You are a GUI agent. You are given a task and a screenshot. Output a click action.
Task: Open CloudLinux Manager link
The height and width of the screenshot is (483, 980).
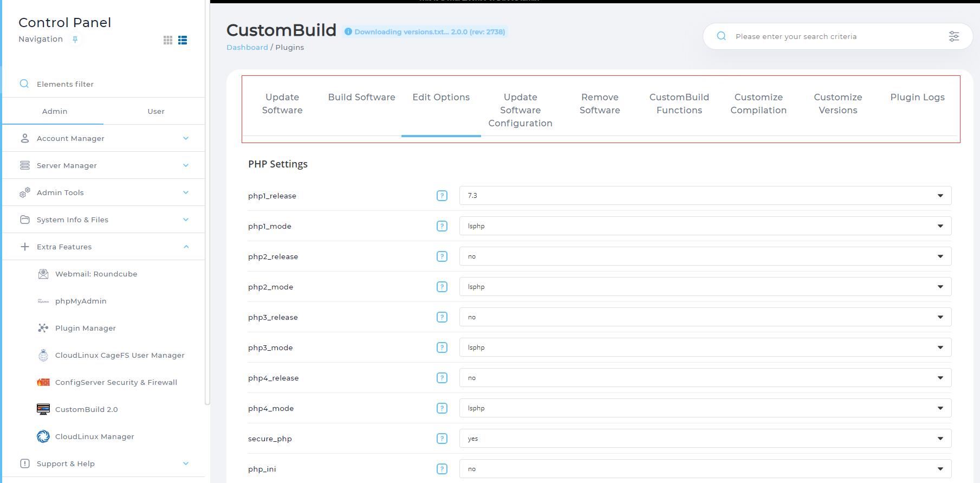tap(95, 436)
